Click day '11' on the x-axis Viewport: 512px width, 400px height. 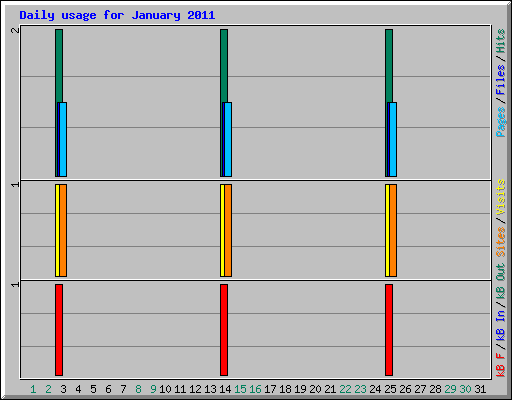[x=180, y=389]
